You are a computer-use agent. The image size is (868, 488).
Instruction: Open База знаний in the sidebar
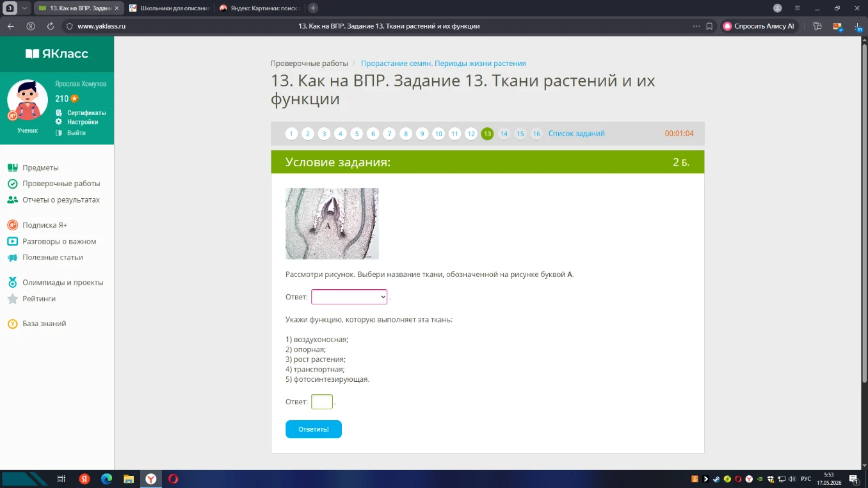(44, 324)
